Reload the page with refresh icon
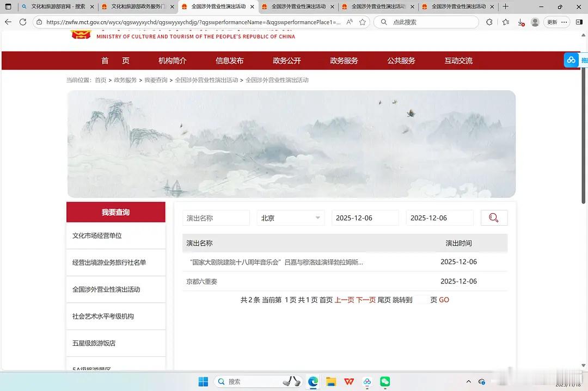This screenshot has width=588, height=391. 23,22
